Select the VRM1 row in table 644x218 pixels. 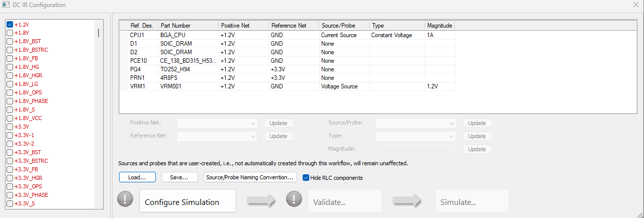(x=138, y=86)
